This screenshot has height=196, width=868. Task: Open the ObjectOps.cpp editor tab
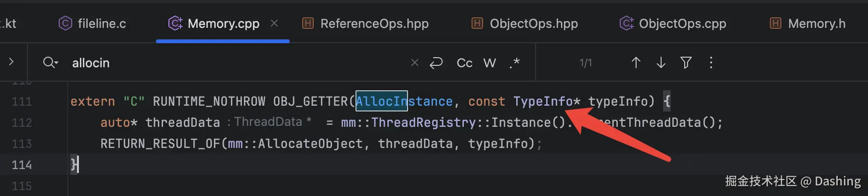pyautogui.click(x=673, y=24)
